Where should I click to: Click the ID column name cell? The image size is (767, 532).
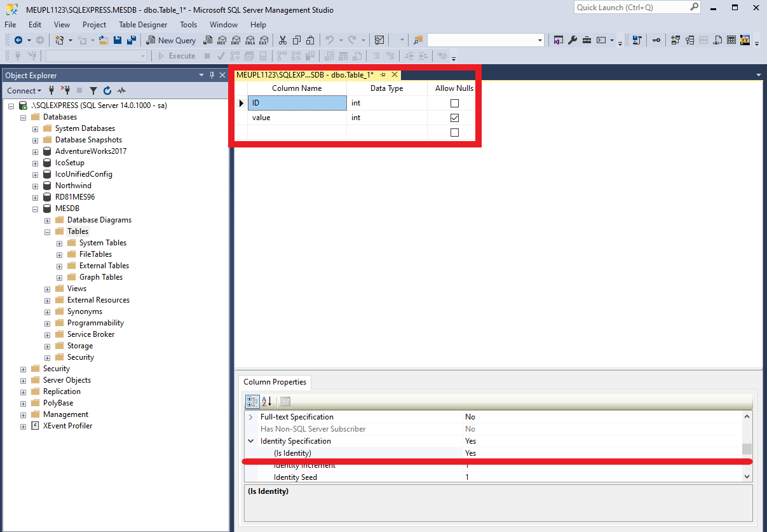coord(297,103)
